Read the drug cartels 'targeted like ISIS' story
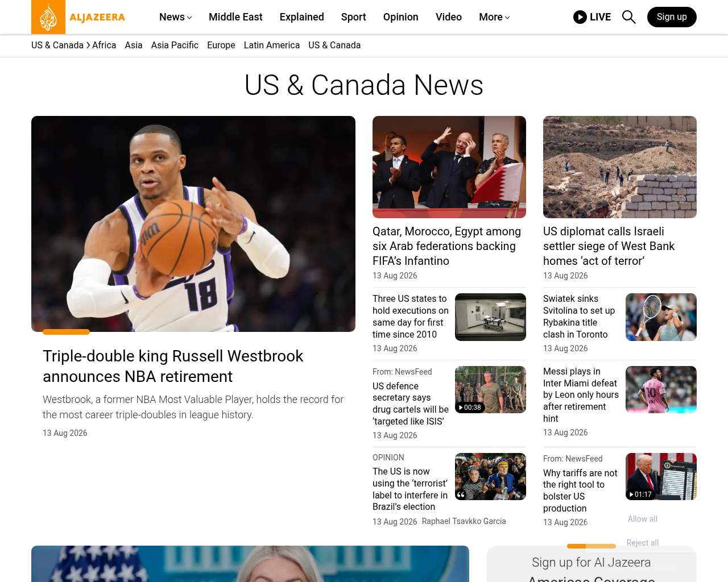 [411, 404]
